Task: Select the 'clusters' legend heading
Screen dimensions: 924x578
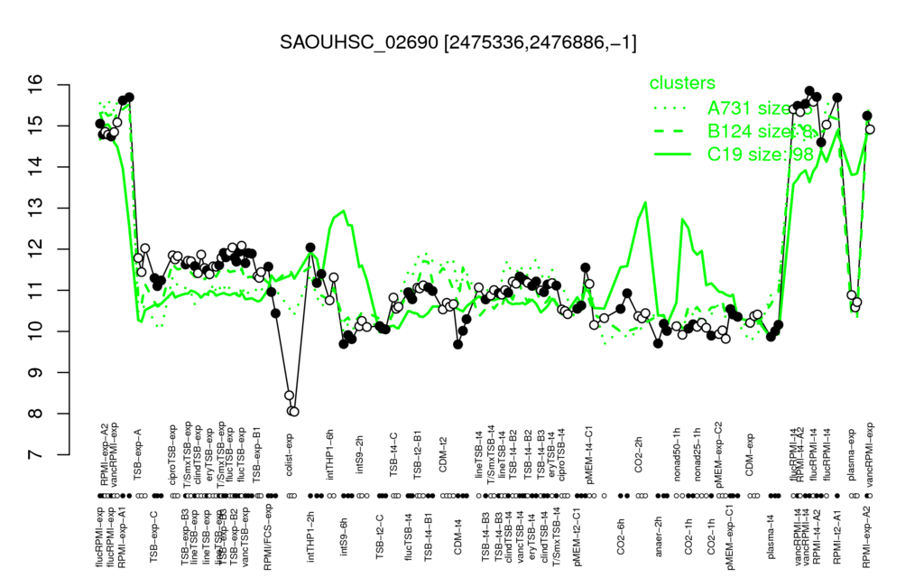Action: click(x=682, y=82)
